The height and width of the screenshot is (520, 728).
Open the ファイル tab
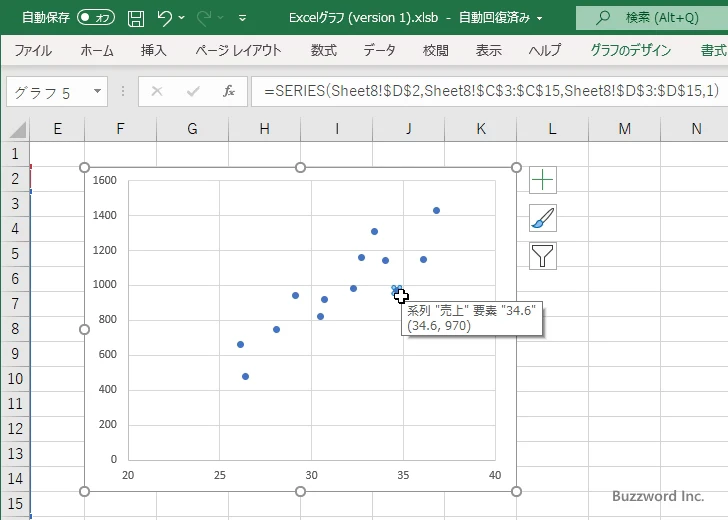(33, 50)
